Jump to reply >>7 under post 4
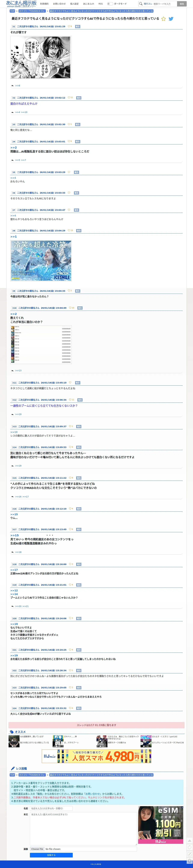 pos(24,160)
